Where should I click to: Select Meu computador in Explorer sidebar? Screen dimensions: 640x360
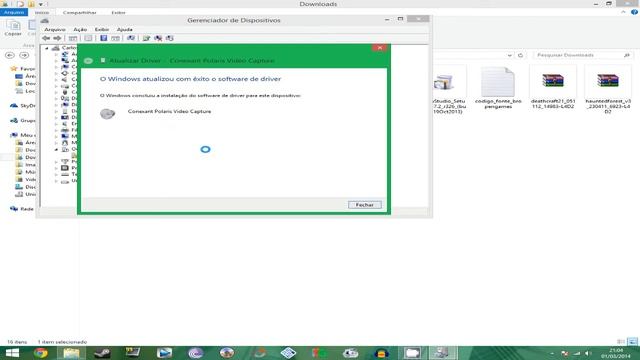coord(23,135)
